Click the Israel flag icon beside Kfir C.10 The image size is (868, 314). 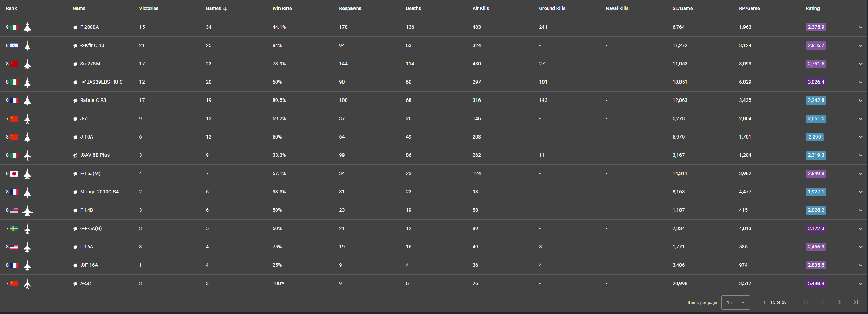(14, 46)
